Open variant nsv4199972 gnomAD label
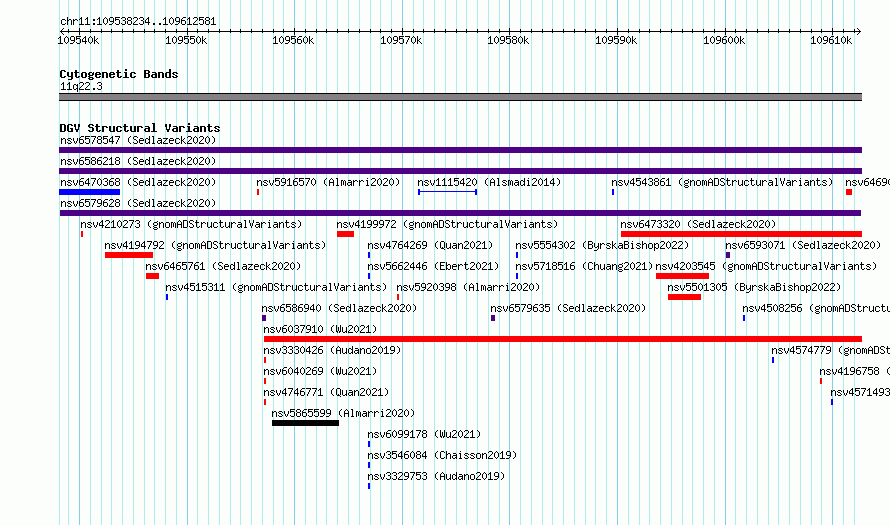Viewport: 890px width, 525px height. [x=447, y=224]
